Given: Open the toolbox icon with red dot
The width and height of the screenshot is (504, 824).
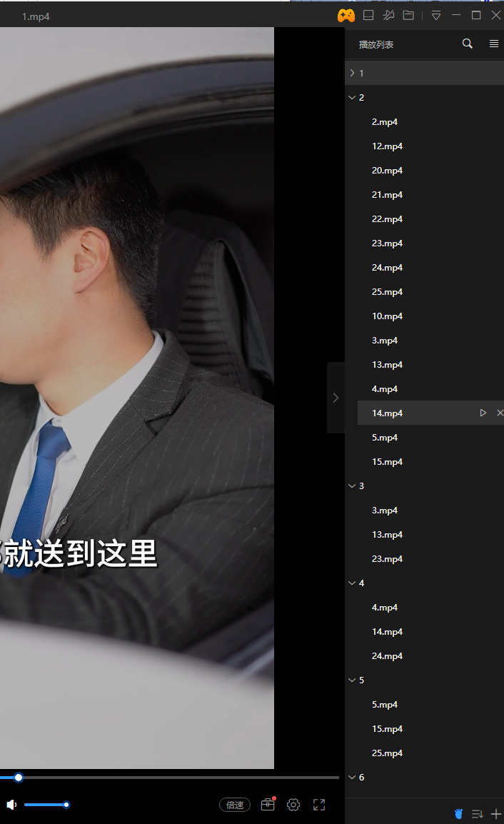Looking at the screenshot, I should click(268, 805).
